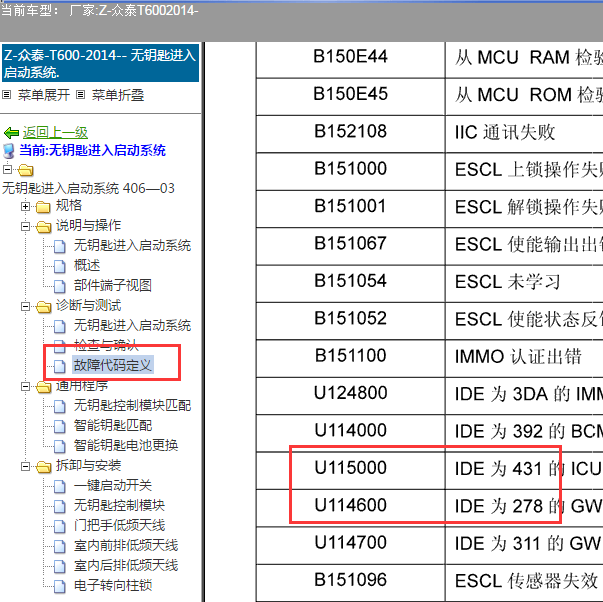Open 室内前排低频天线 page
The height and width of the screenshot is (602, 603).
tap(126, 545)
